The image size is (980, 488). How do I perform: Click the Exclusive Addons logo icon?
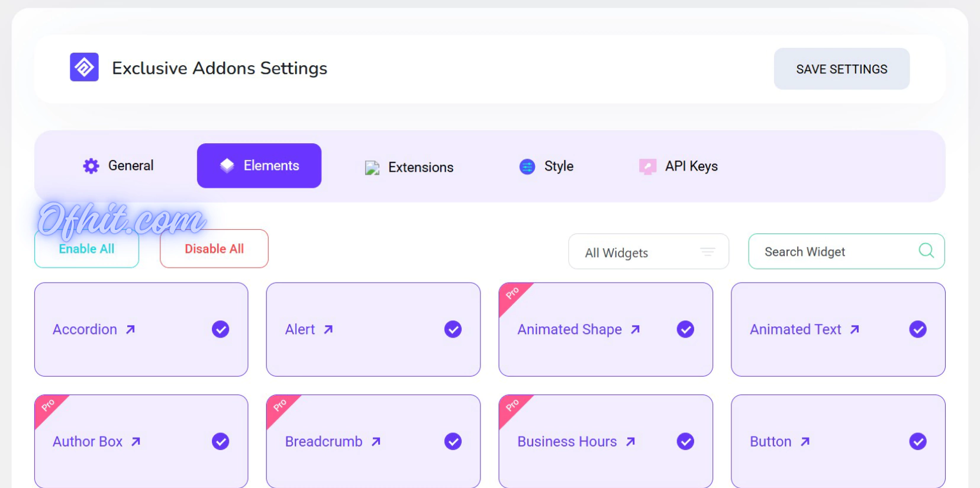click(84, 67)
